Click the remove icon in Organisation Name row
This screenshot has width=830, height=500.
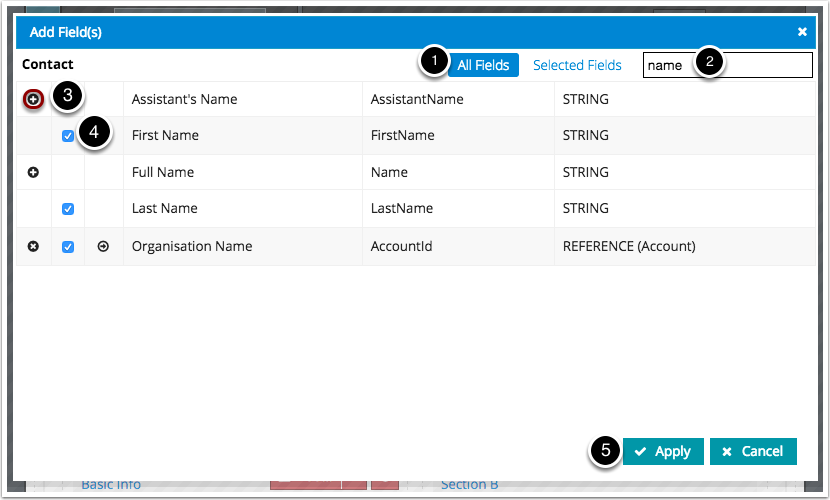point(33,246)
